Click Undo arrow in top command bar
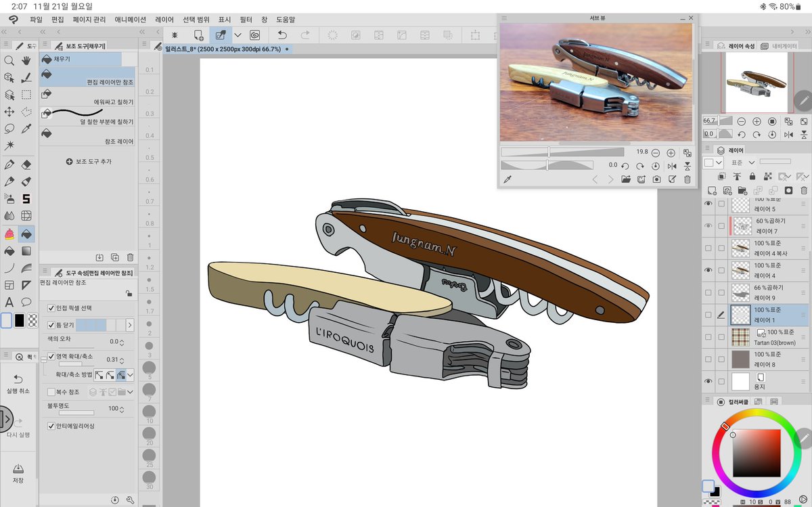 tap(282, 35)
